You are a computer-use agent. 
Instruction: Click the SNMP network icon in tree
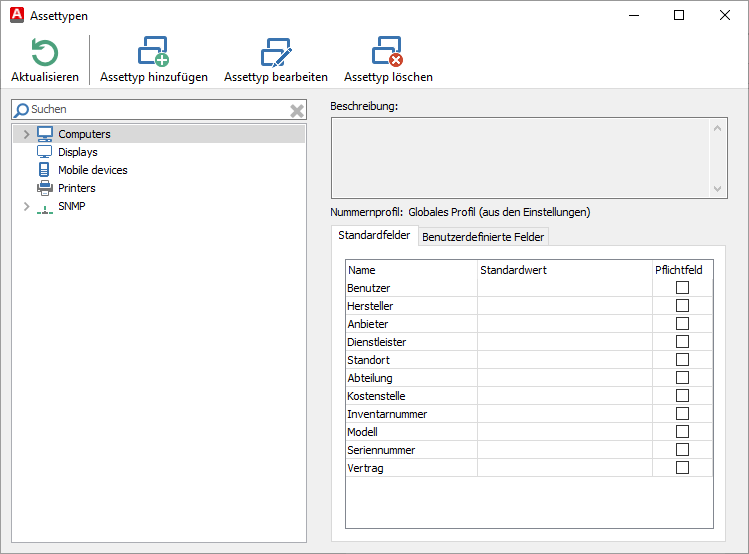(x=45, y=209)
